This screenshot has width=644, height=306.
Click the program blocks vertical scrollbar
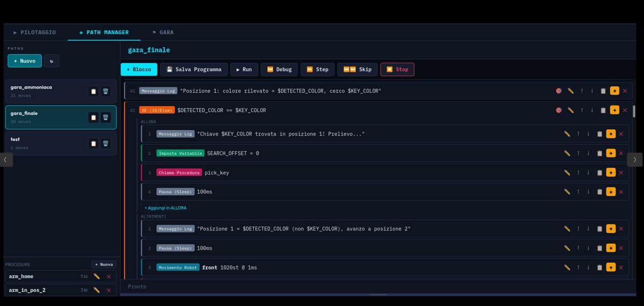pos(634,111)
